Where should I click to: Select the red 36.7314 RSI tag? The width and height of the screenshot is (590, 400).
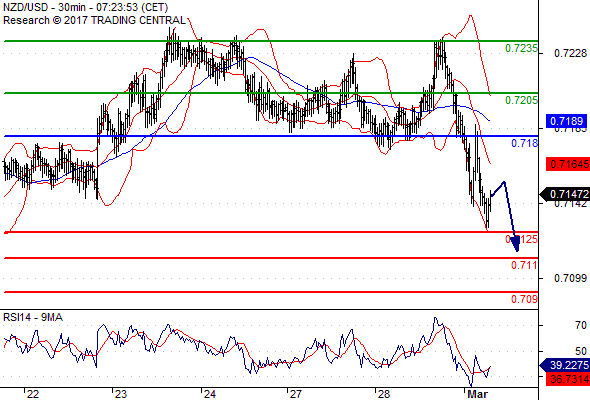coord(568,379)
